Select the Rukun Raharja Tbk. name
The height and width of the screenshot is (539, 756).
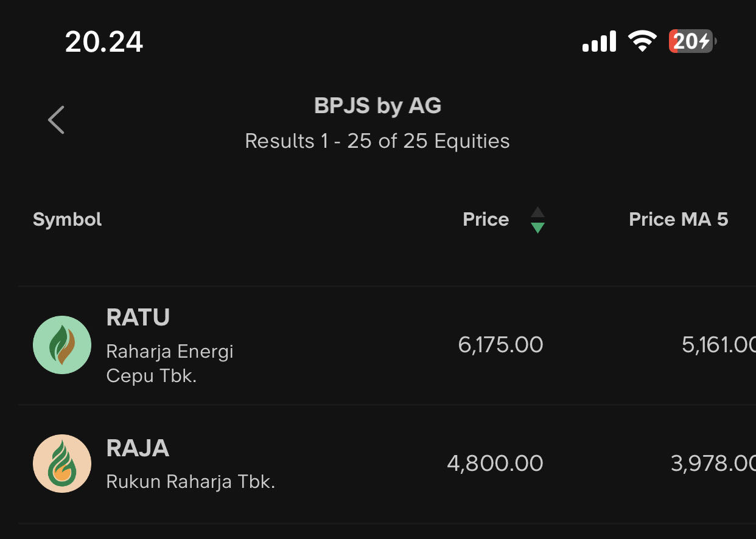(191, 482)
